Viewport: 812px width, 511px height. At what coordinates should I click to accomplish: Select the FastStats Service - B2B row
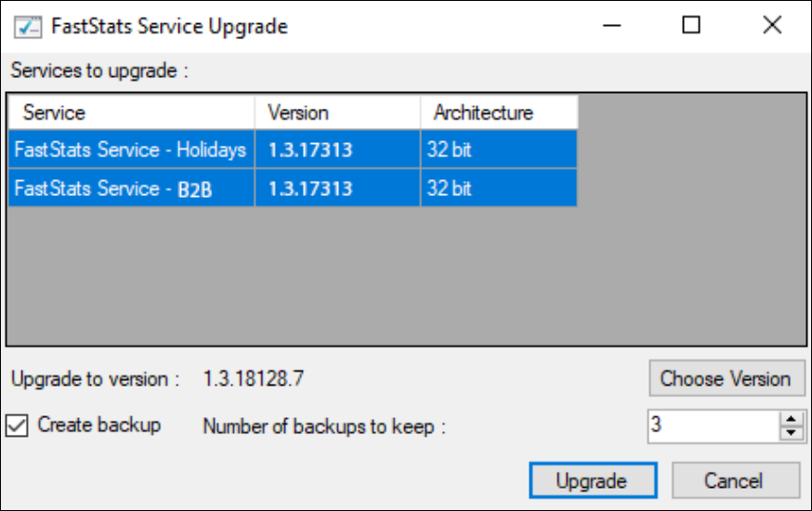(x=293, y=188)
